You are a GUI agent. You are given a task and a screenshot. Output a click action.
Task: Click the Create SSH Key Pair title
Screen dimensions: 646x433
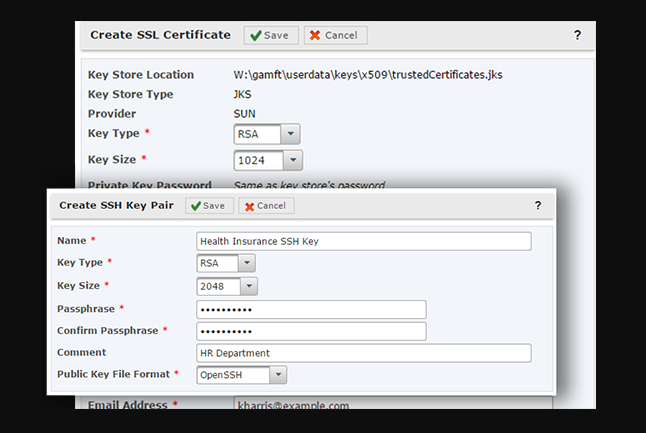point(116,205)
